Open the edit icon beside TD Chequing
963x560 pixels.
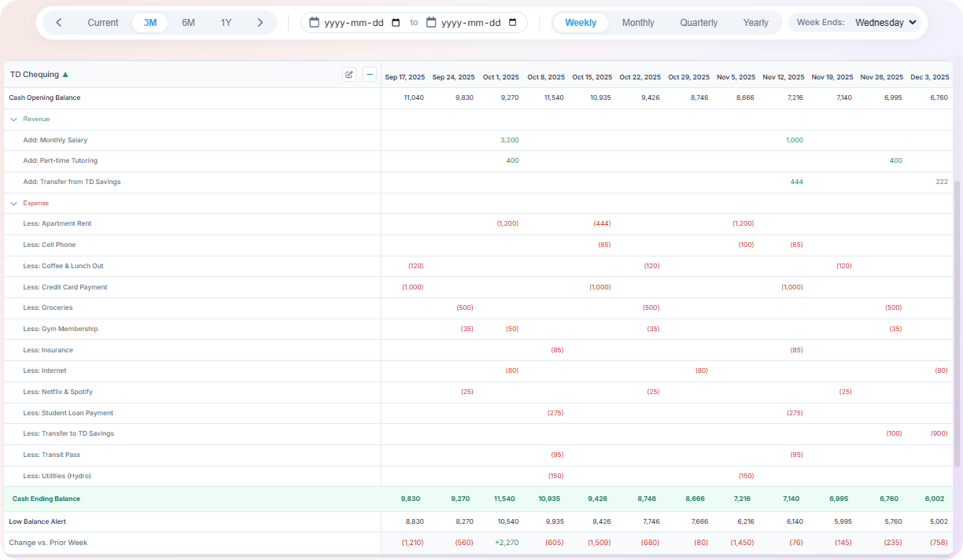(349, 74)
